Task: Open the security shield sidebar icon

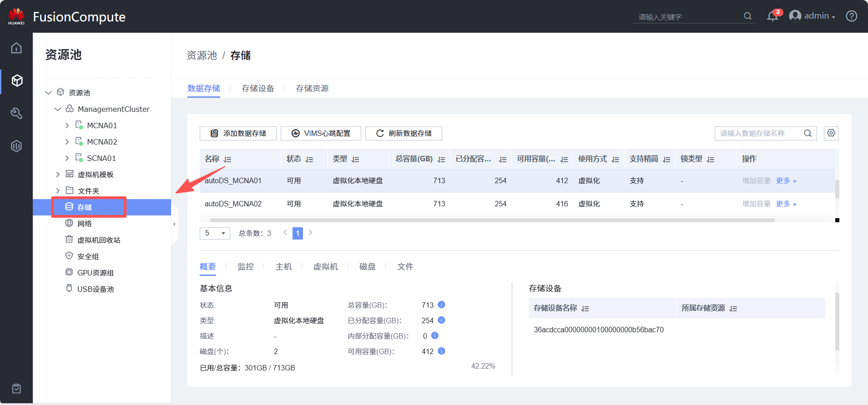Action: coord(16,146)
